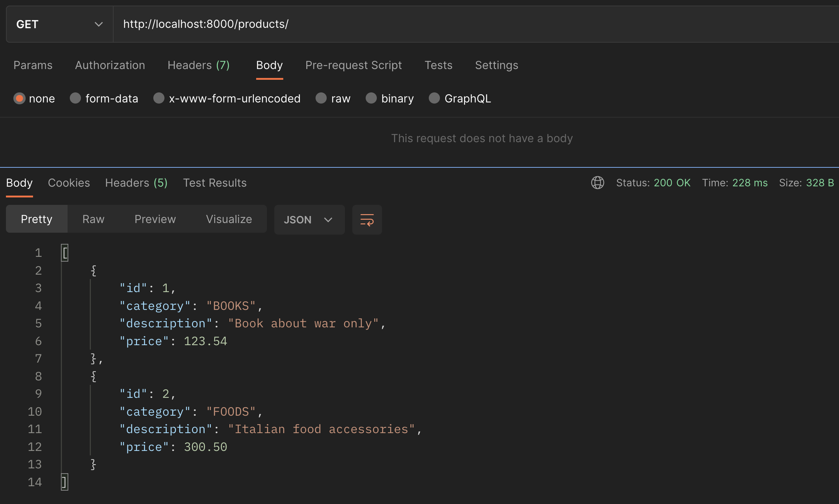Expand the JSON format dropdown

pos(309,220)
